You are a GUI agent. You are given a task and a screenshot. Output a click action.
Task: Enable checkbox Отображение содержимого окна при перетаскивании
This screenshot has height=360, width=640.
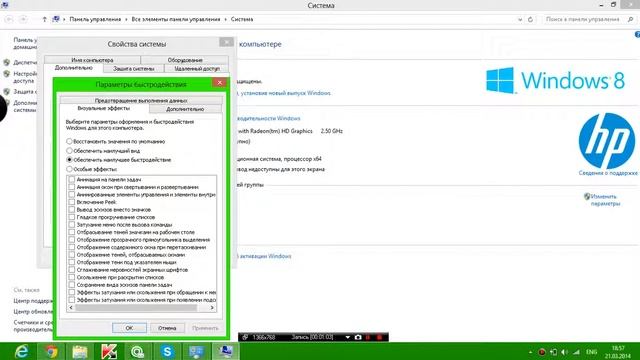point(72,247)
